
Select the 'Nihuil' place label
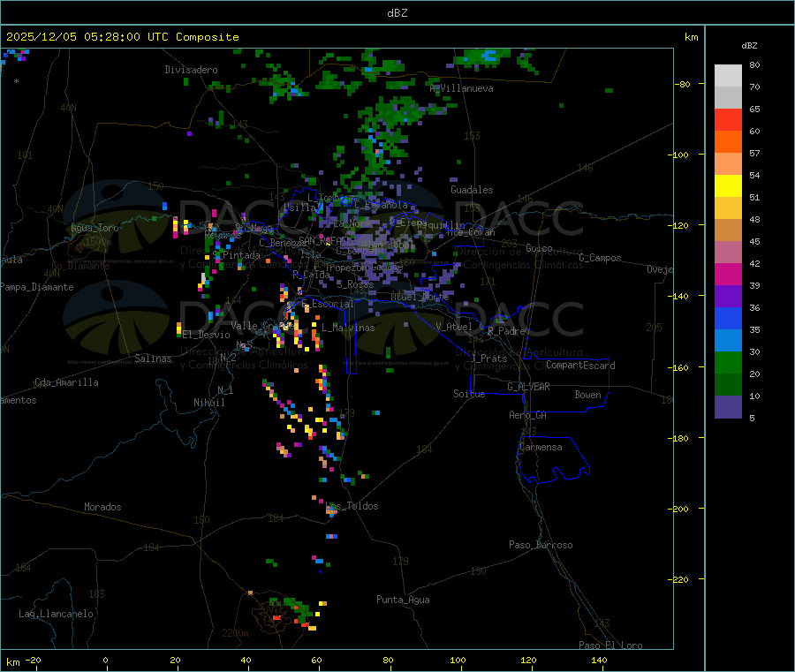tap(208, 403)
